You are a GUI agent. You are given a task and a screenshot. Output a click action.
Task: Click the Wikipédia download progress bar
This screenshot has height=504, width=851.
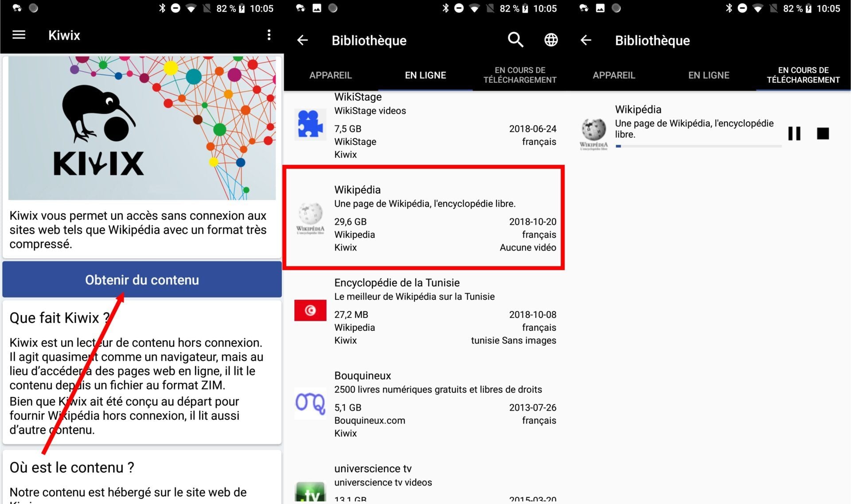[x=698, y=146]
